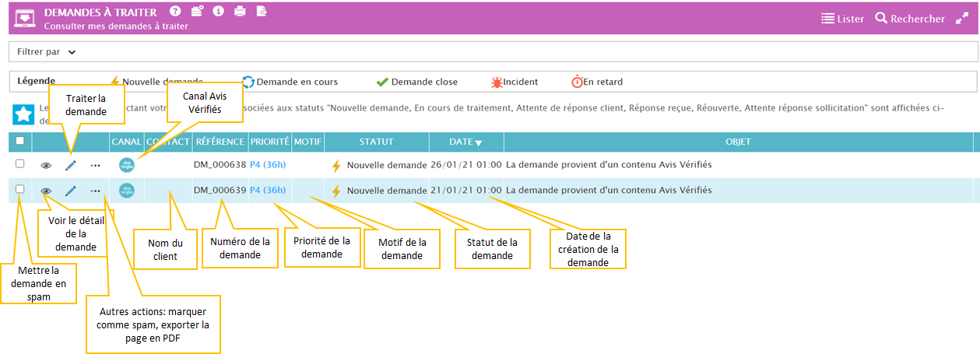Image resolution: width=980 pixels, height=354 pixels.
Task: Edit request DM_000638 with the pencil icon
Action: click(71, 165)
